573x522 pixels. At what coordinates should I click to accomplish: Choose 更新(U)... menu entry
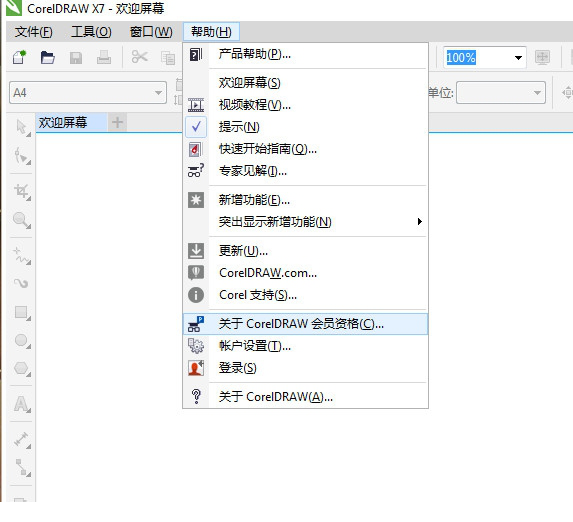pyautogui.click(x=306, y=251)
